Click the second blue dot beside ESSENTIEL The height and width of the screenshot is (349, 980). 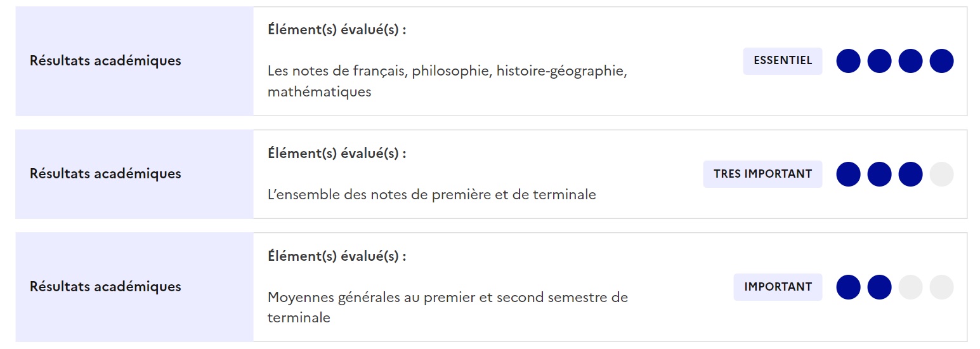tap(879, 61)
